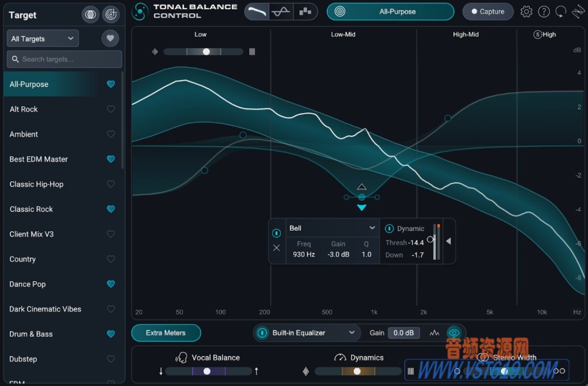Toggle Dynamic processing for the Bell band
Screen dimensions: 588x386
tap(389, 228)
